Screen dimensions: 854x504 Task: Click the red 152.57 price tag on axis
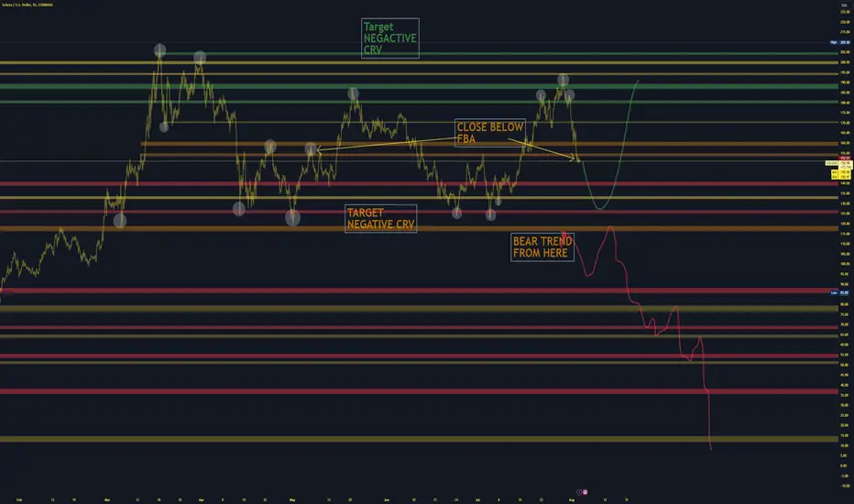click(x=845, y=158)
